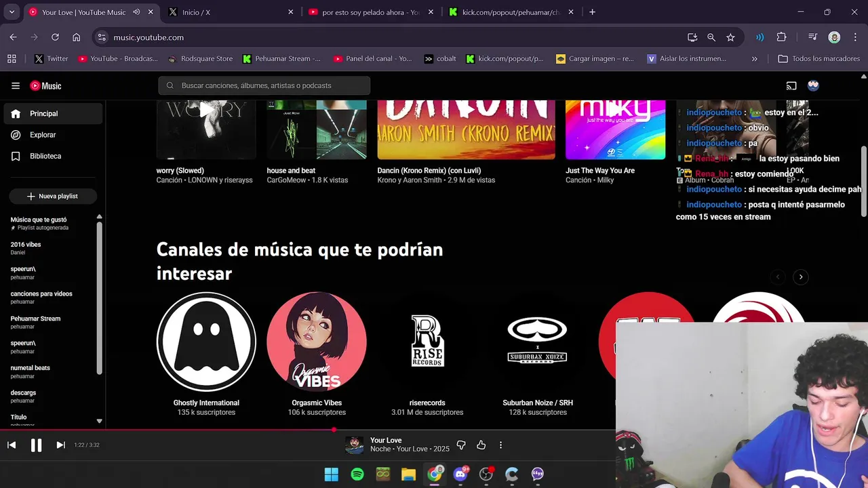
Task: Open more actions for Your Love
Action: coord(500,445)
